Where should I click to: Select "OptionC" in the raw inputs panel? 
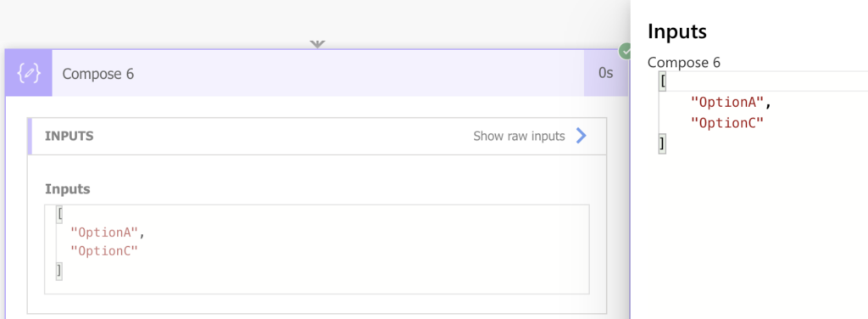[727, 123]
